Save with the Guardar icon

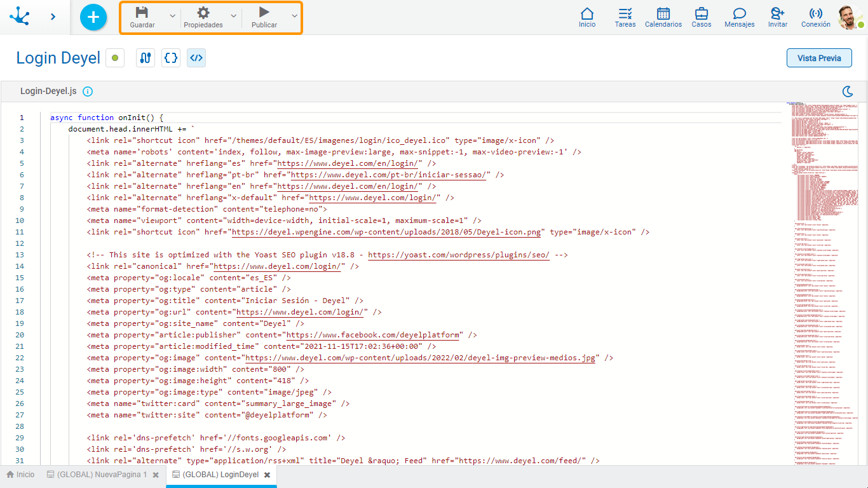coord(142,13)
